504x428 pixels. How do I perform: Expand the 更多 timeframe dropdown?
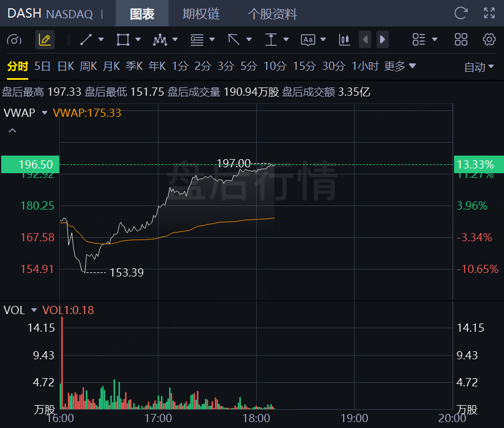pyautogui.click(x=400, y=66)
